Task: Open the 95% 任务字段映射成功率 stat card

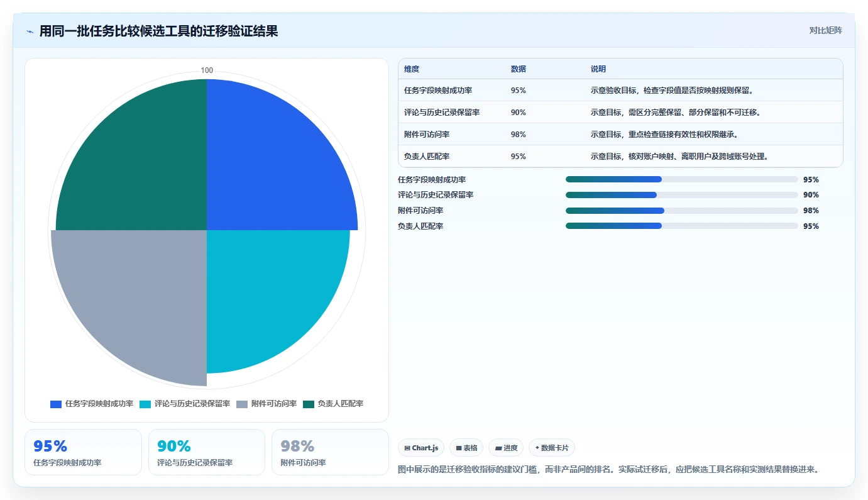Action: tap(83, 452)
